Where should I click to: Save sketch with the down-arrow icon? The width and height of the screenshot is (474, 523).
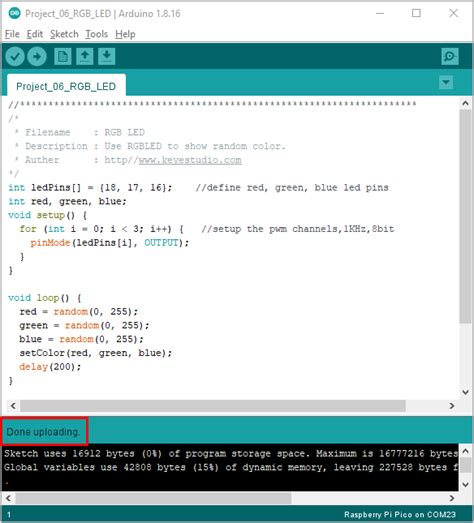coord(107,56)
